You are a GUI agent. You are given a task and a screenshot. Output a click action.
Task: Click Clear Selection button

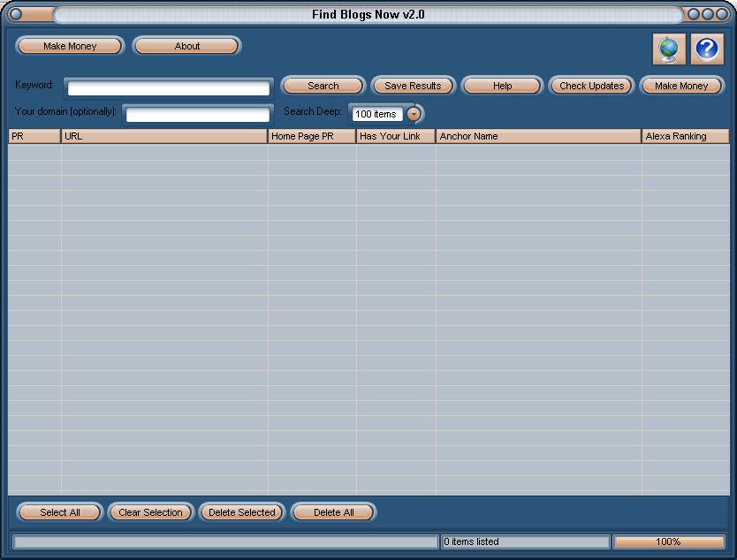click(x=150, y=512)
